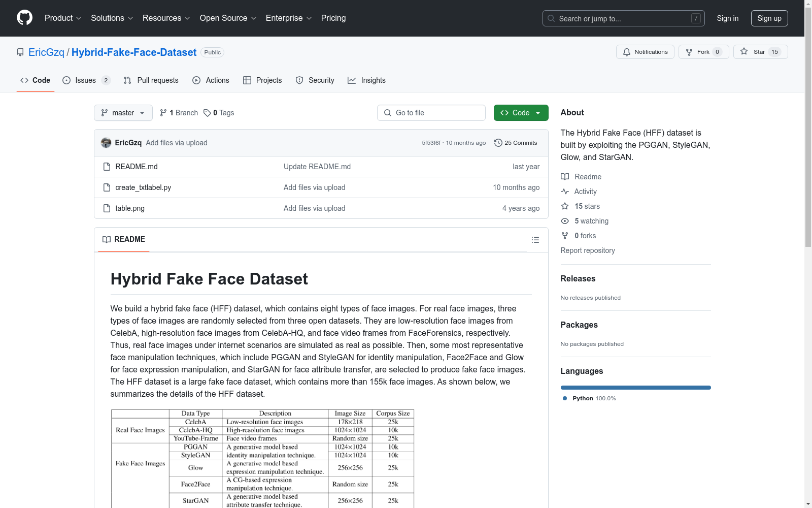Click the Insights graph icon

[352, 80]
